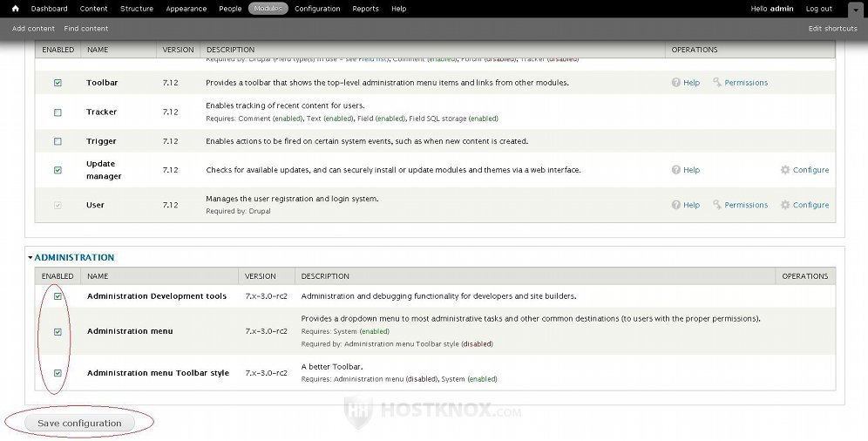The image size is (868, 441).
Task: Open People menu item
Action: tap(230, 9)
